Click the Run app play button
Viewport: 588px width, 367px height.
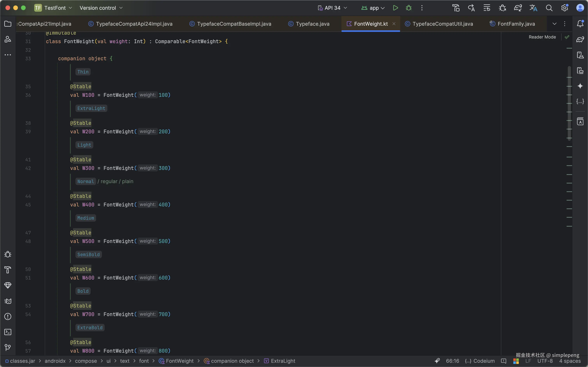pyautogui.click(x=395, y=8)
